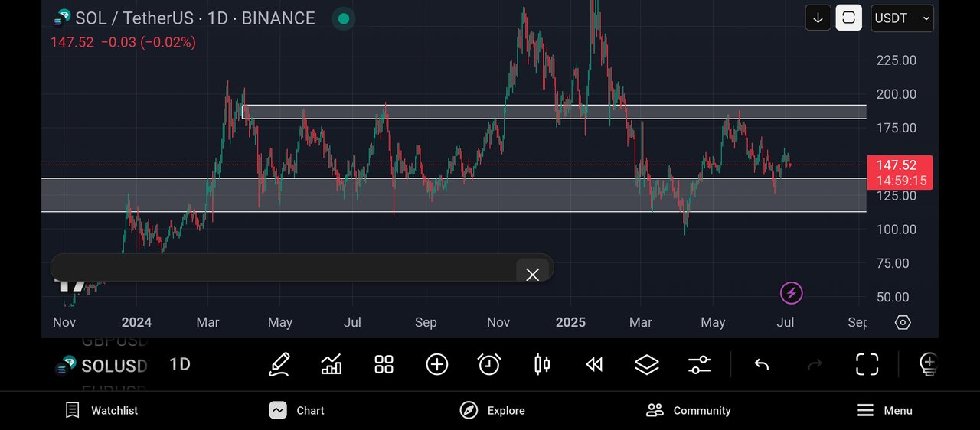
Task: Tap the down arrow button at the top right
Action: (x=818, y=18)
